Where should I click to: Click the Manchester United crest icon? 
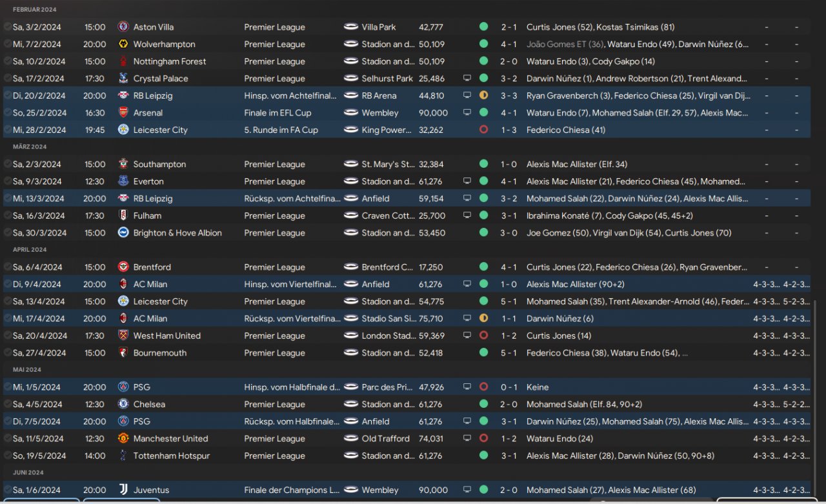[123, 439]
